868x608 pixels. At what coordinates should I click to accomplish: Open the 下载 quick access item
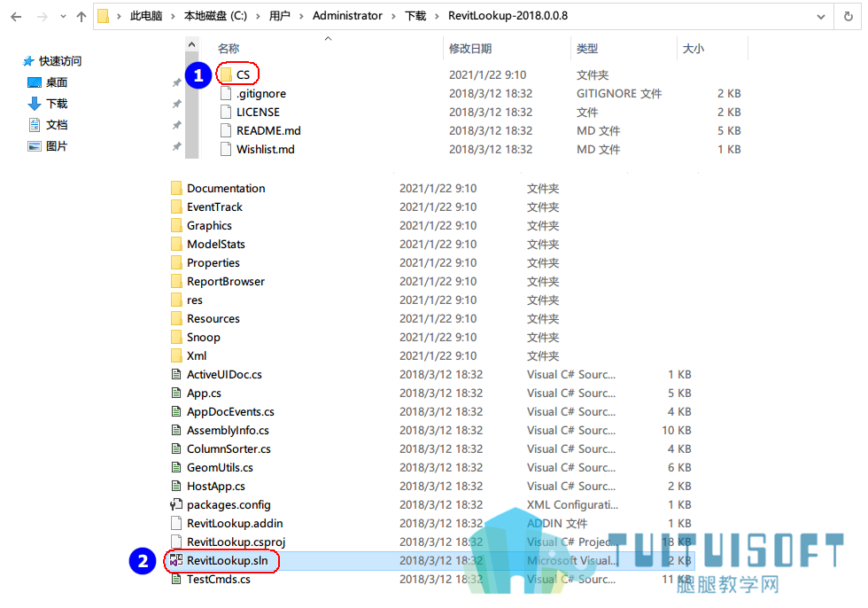(48, 104)
